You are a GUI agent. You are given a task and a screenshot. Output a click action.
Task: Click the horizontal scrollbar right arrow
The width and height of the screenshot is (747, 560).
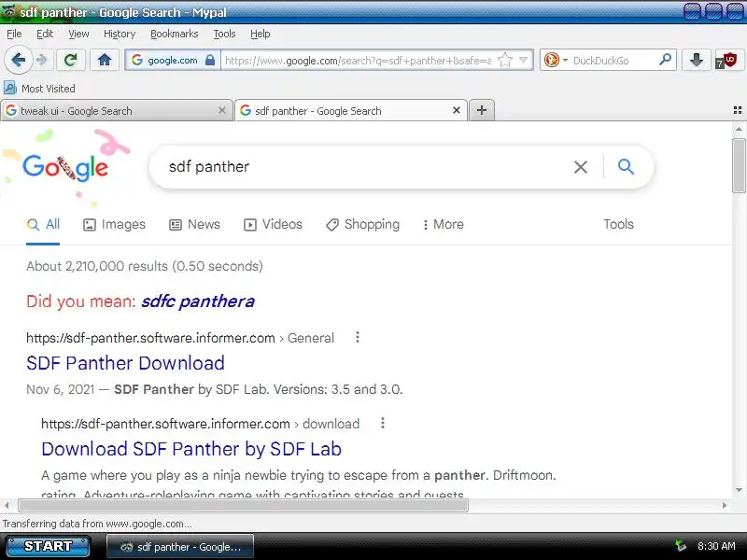[x=725, y=505]
